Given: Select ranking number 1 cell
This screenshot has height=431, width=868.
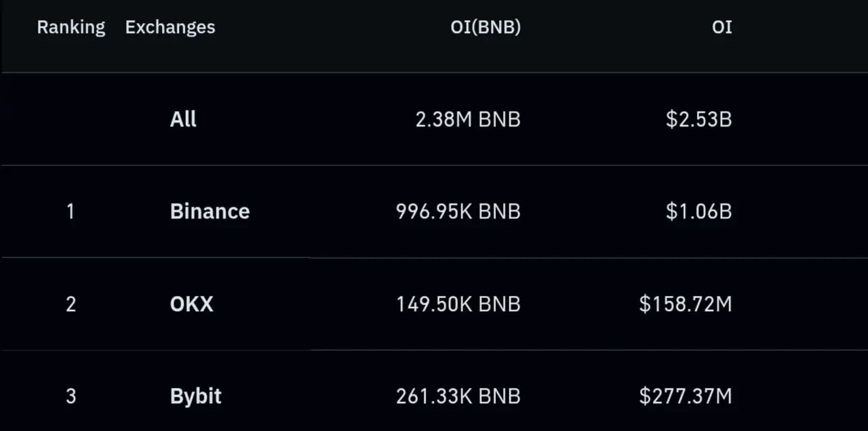Looking at the screenshot, I should 71,211.
